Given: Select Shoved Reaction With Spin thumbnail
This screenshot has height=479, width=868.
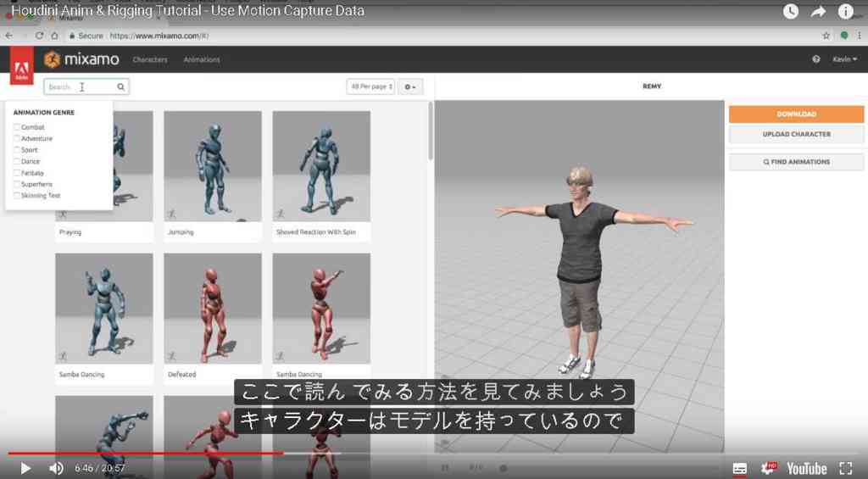Looking at the screenshot, I should [321, 166].
